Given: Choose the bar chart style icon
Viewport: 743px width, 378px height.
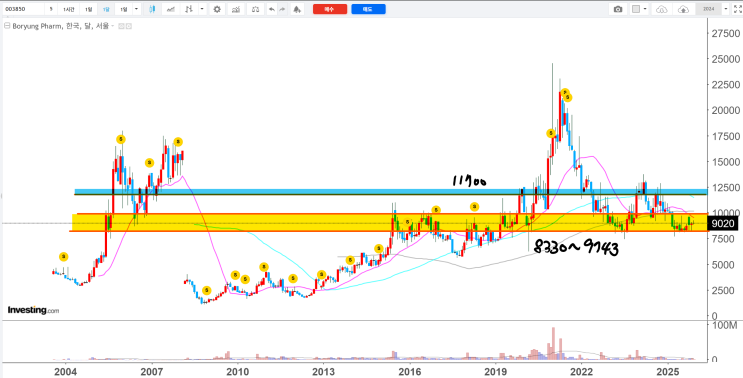Looking at the screenshot, I should click(189, 9).
